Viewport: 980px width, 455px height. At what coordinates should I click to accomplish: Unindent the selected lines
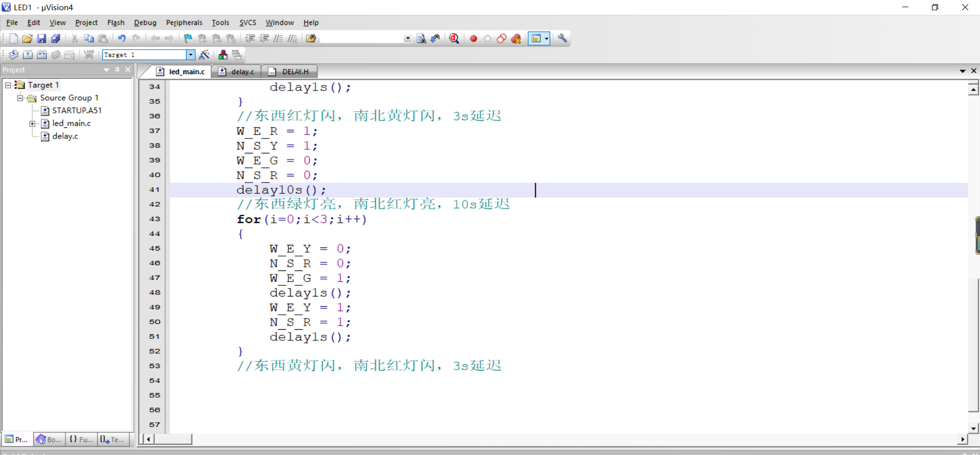264,38
